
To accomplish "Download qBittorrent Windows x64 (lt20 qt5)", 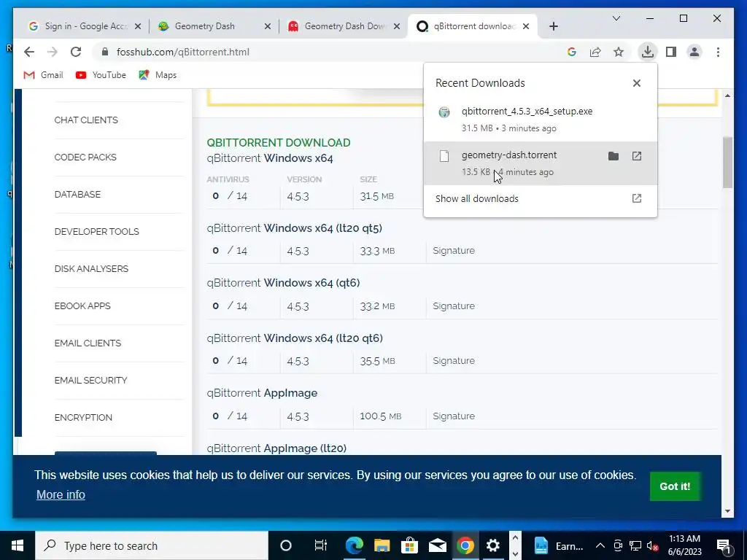I will click(295, 228).
